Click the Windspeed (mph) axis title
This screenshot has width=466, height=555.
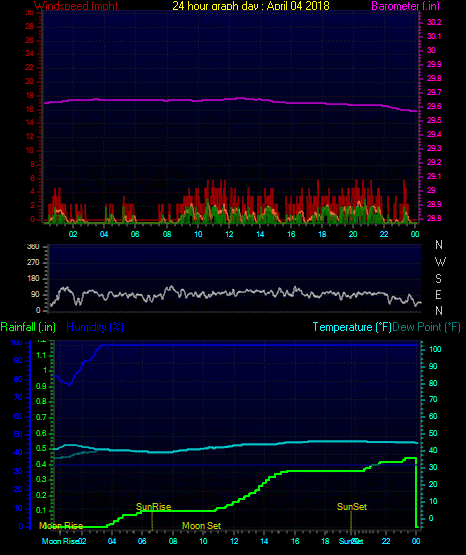tap(76, 6)
